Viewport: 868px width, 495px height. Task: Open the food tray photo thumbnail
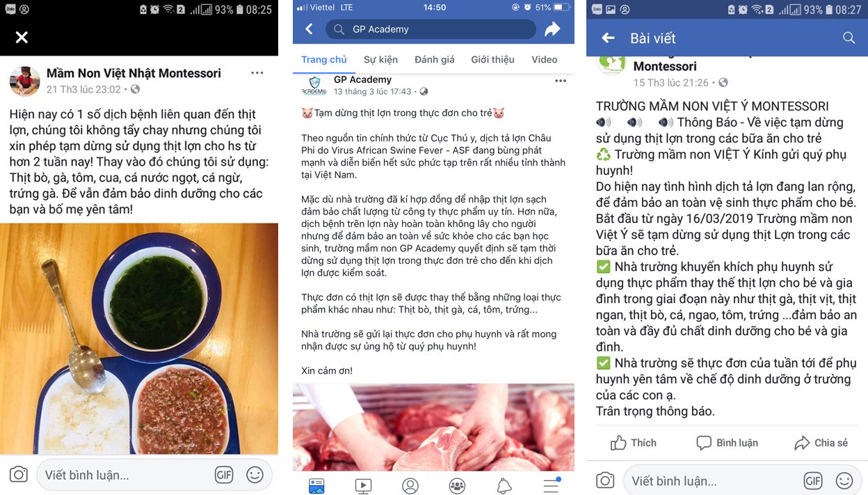(139, 339)
